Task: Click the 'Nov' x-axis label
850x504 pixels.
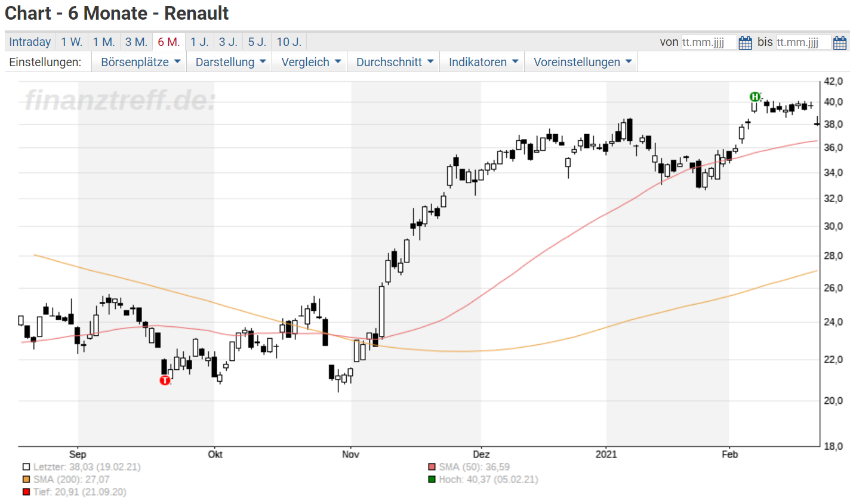Action: [x=351, y=454]
